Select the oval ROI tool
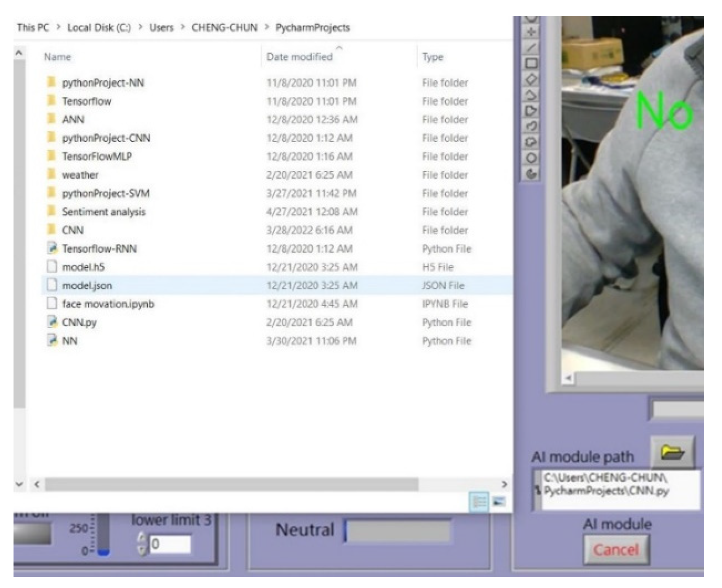 click(531, 158)
